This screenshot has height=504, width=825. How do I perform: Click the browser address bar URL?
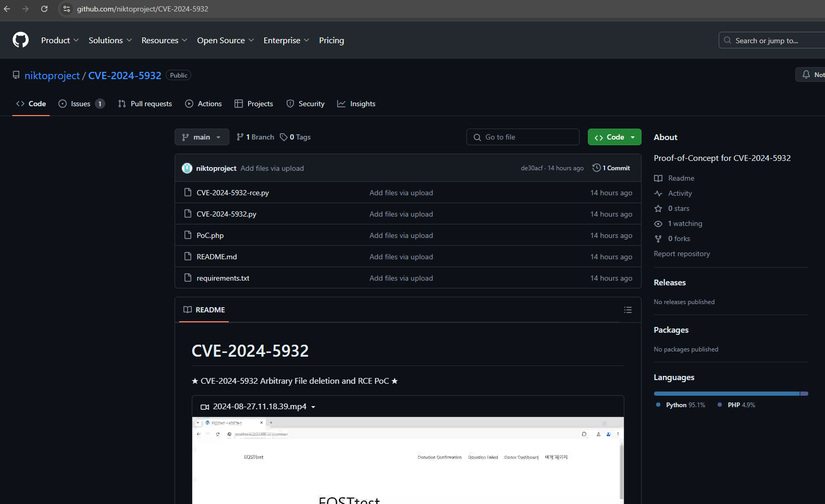142,9
